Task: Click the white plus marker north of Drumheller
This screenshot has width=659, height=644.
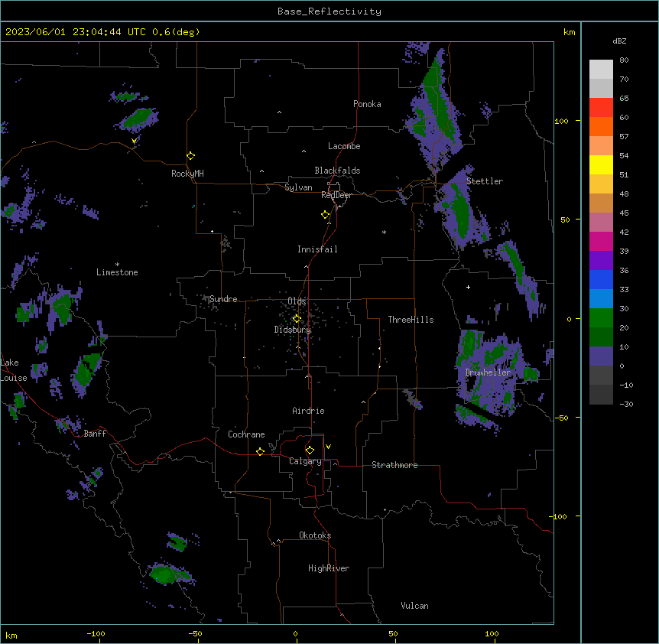Action: point(468,287)
